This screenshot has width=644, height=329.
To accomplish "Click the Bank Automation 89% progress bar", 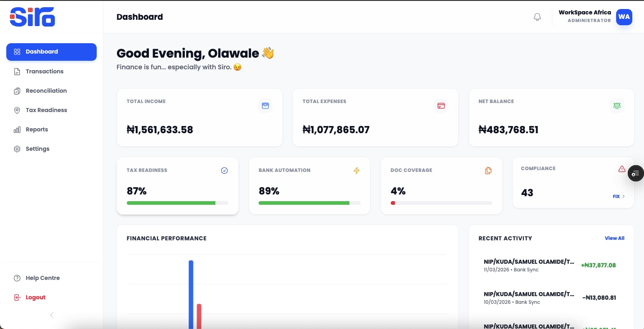I will (x=309, y=203).
